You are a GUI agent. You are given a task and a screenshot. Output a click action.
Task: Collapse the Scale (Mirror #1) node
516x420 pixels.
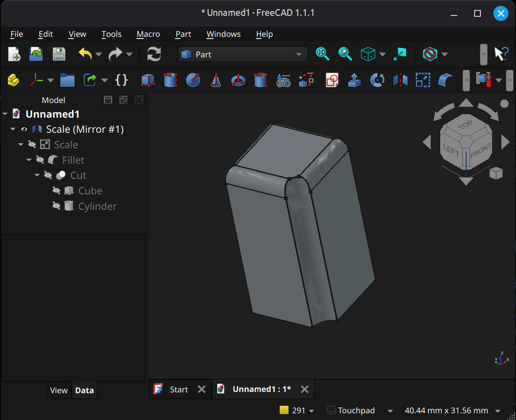(13, 129)
